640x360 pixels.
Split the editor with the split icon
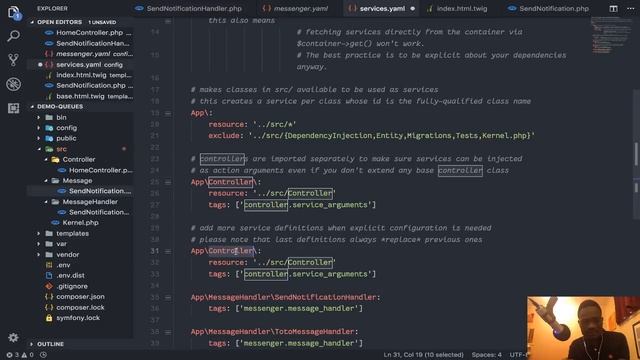[x=613, y=9]
